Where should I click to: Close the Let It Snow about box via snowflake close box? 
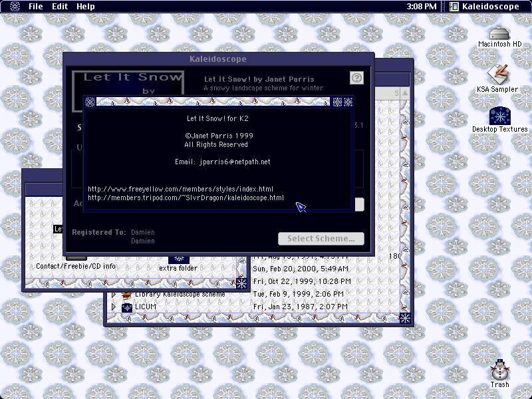pyautogui.click(x=90, y=102)
